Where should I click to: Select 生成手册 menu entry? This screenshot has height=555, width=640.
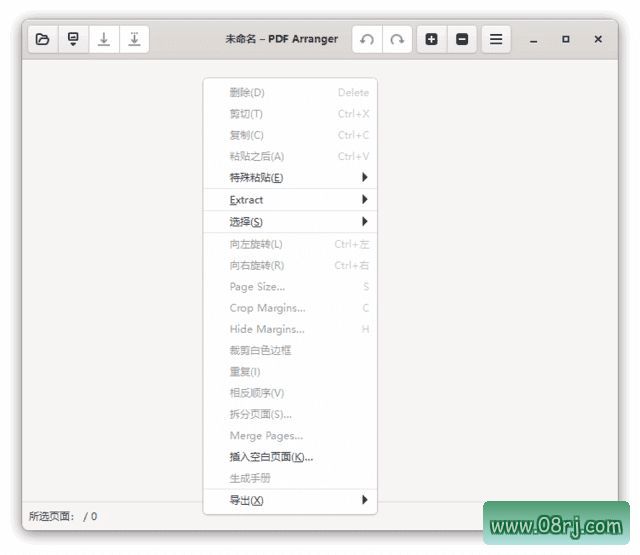tap(290, 478)
